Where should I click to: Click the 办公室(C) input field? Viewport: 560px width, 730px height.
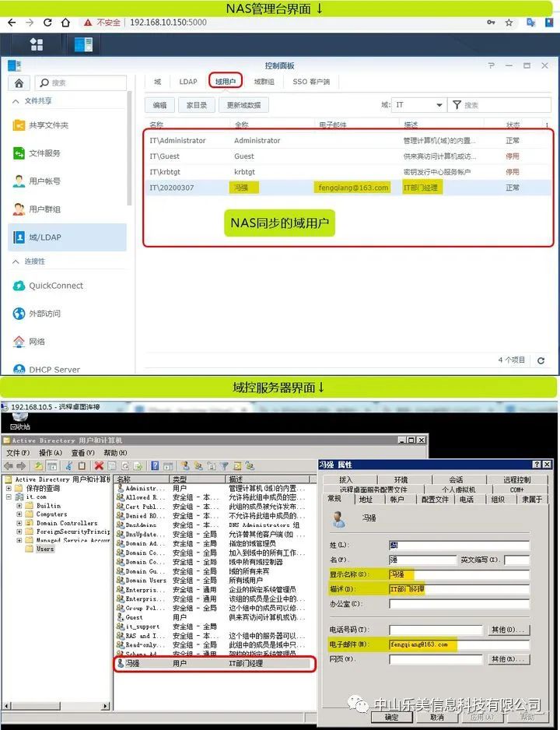[459, 604]
